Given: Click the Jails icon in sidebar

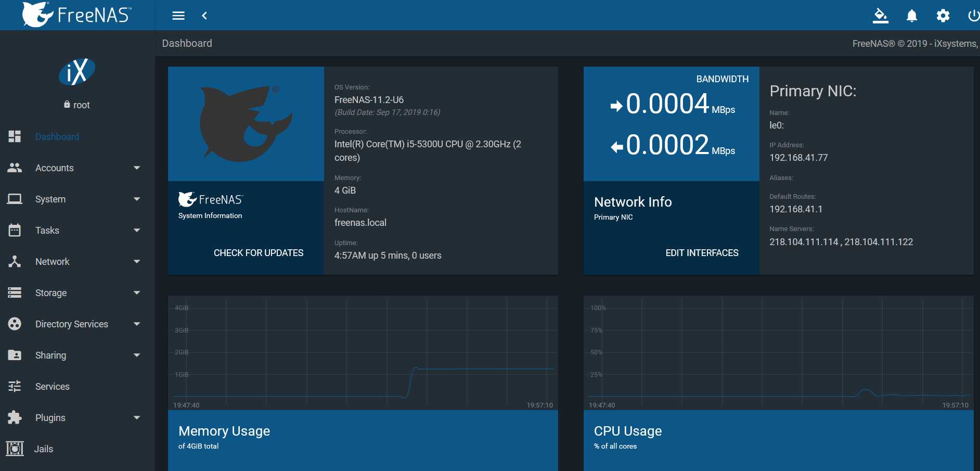Looking at the screenshot, I should pos(15,449).
